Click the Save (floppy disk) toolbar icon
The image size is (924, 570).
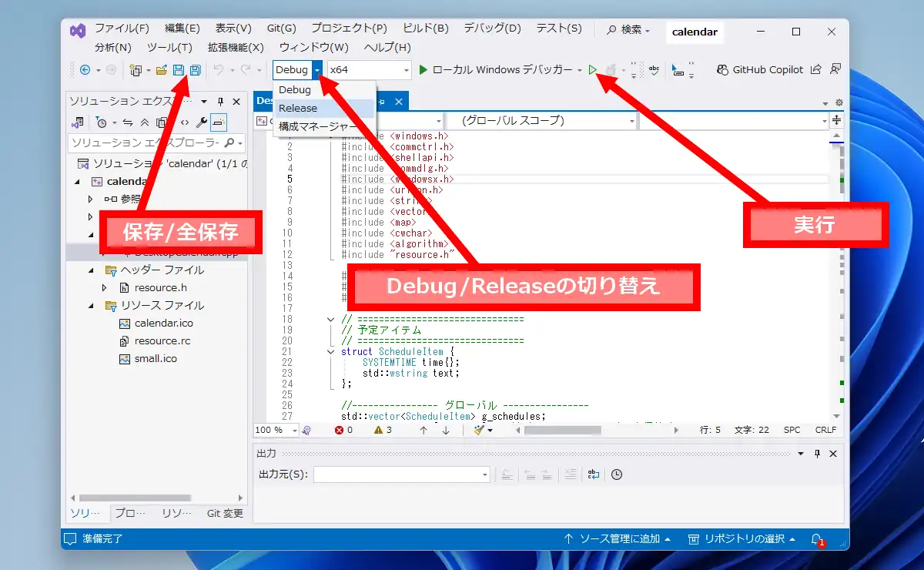click(179, 70)
